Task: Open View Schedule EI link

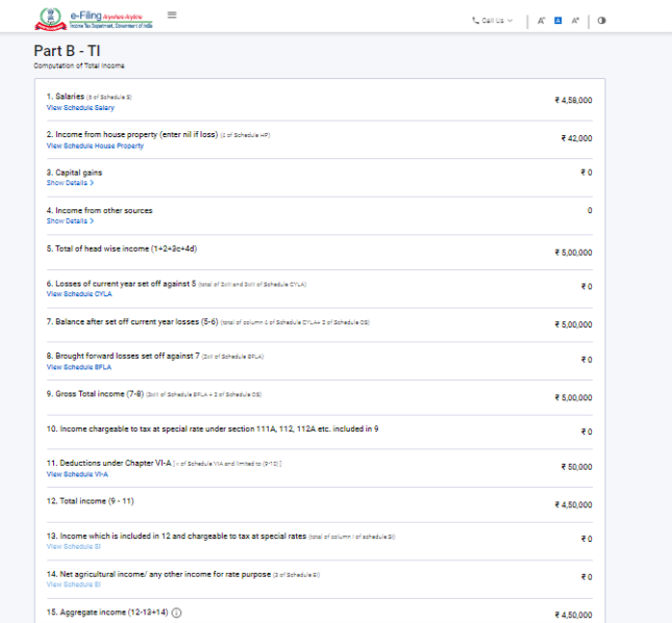Action: (x=73, y=584)
